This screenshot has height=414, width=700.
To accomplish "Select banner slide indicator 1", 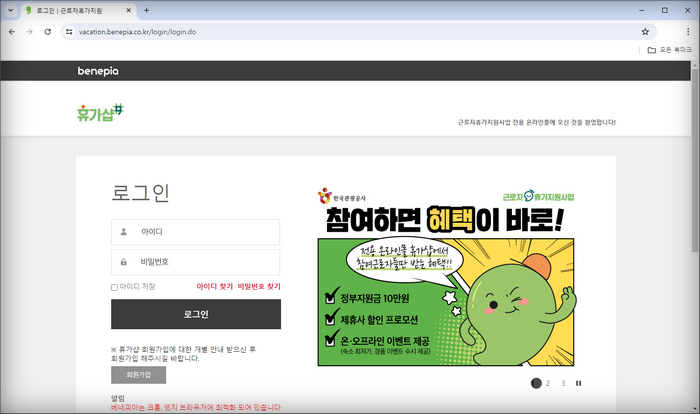I will click(x=536, y=383).
